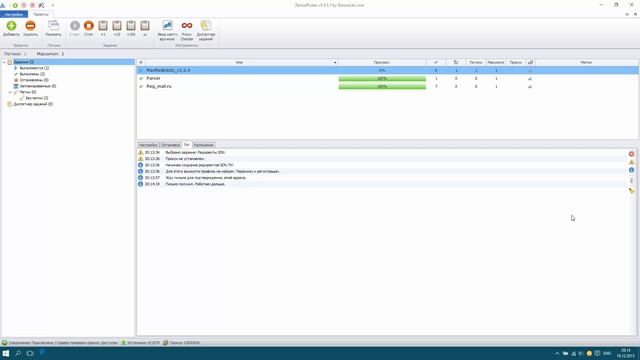
Task: Select the MaxRedirects_v1.2.4 project row
Action: coord(387,70)
